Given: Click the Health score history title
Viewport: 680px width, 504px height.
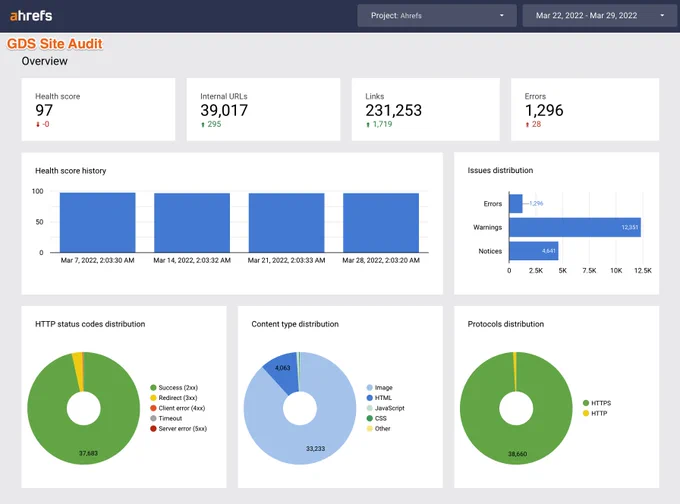Looking at the screenshot, I should tap(71, 171).
